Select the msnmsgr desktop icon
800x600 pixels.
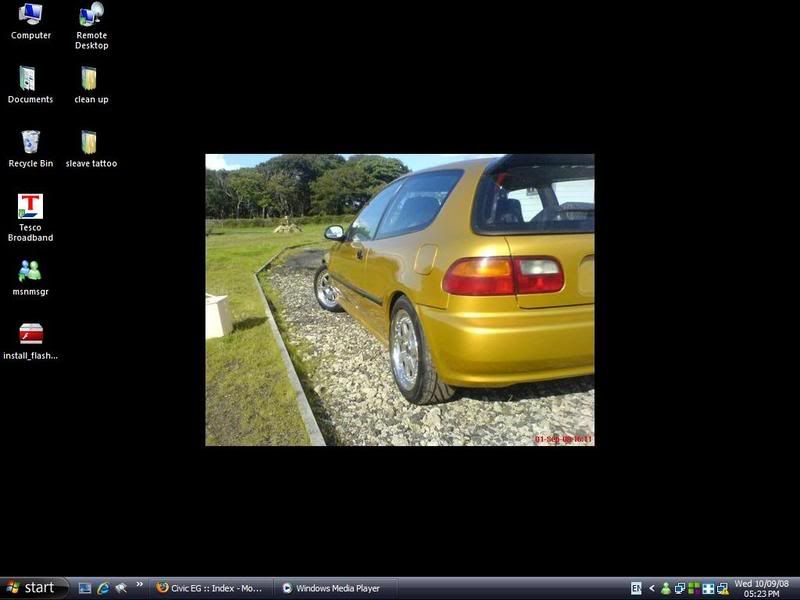30,278
